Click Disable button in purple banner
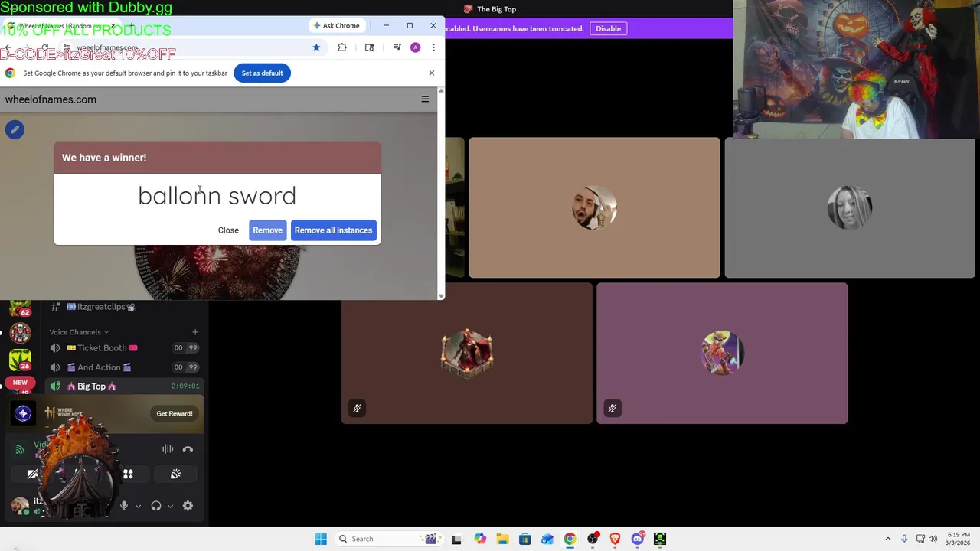This screenshot has height=551, width=980. tap(608, 28)
